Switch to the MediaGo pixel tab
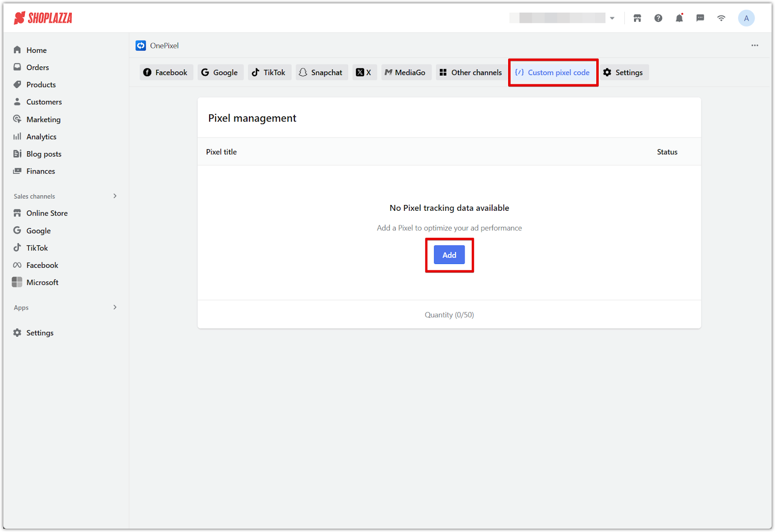This screenshot has width=775, height=532. click(406, 72)
